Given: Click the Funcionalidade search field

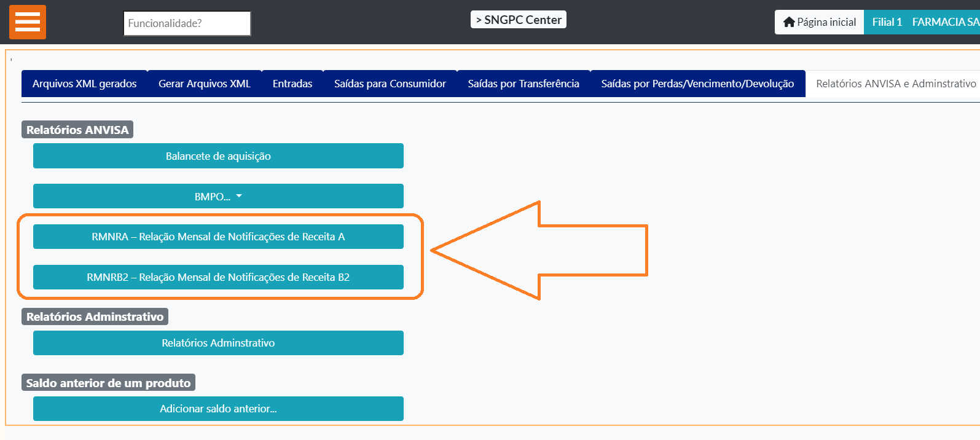Looking at the screenshot, I should coord(187,23).
